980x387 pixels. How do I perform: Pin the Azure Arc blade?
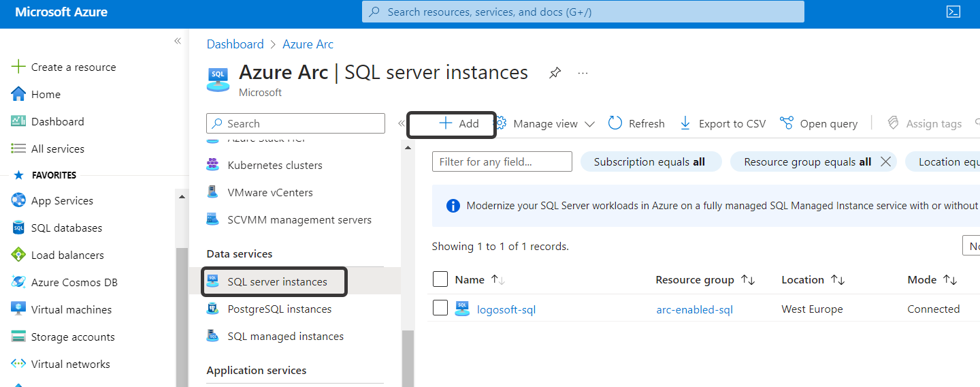[x=555, y=73]
